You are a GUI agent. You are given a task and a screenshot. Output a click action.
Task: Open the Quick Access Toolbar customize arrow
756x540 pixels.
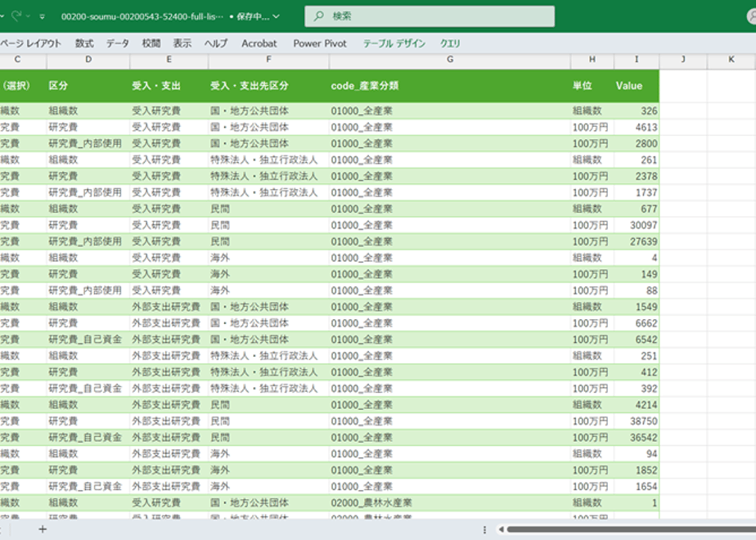pos(43,16)
